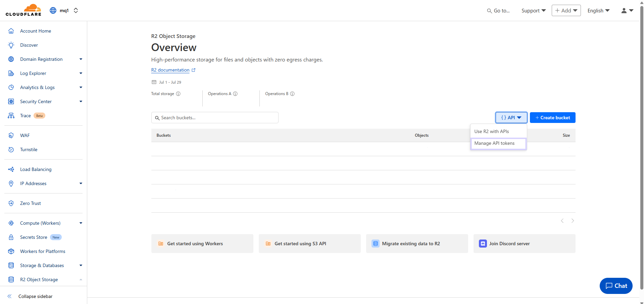Open Get started using S3 API card
Image resolution: width=644 pixels, height=304 pixels.
[309, 244]
